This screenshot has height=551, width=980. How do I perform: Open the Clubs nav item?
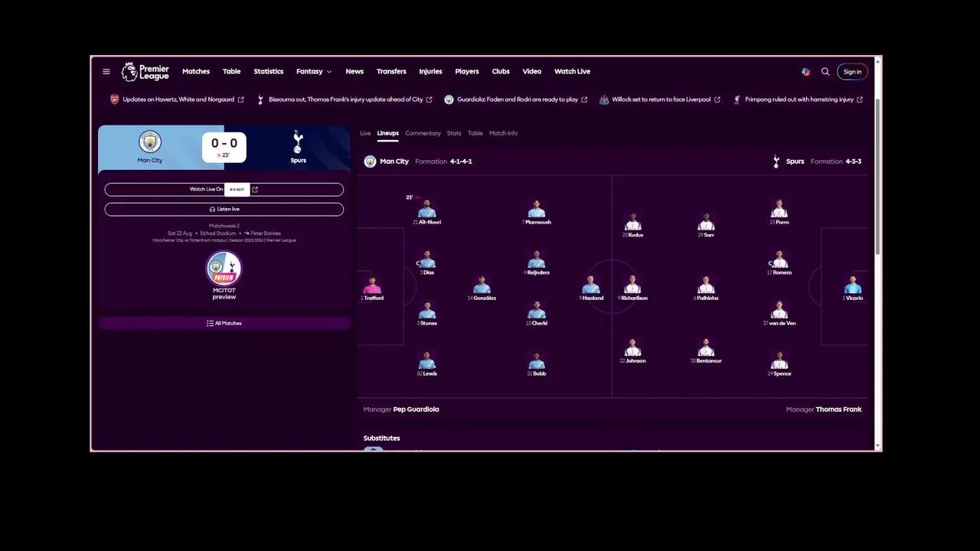tap(501, 71)
